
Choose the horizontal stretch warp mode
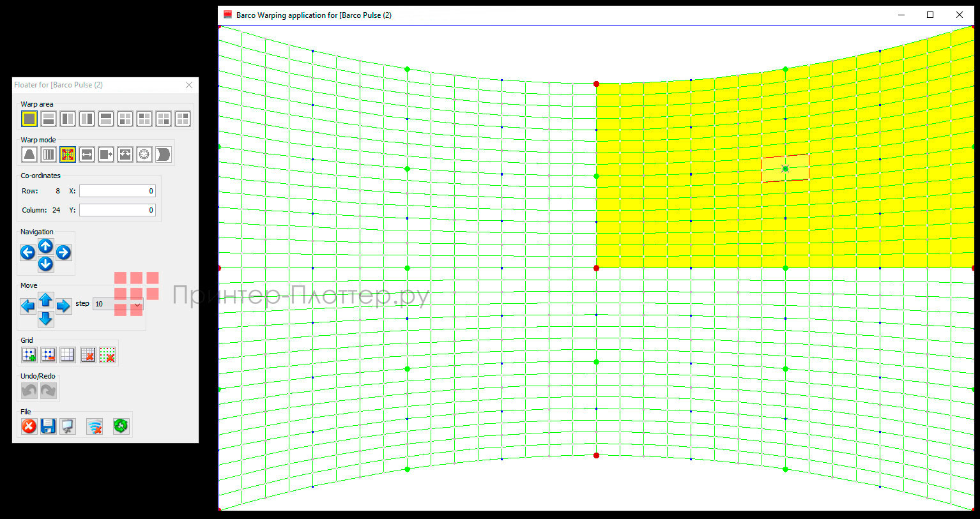coord(87,154)
